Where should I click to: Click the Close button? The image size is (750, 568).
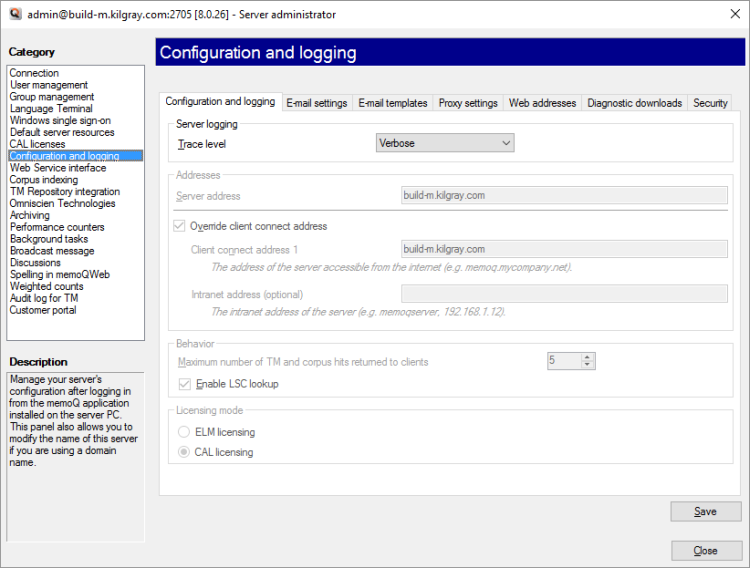[706, 551]
